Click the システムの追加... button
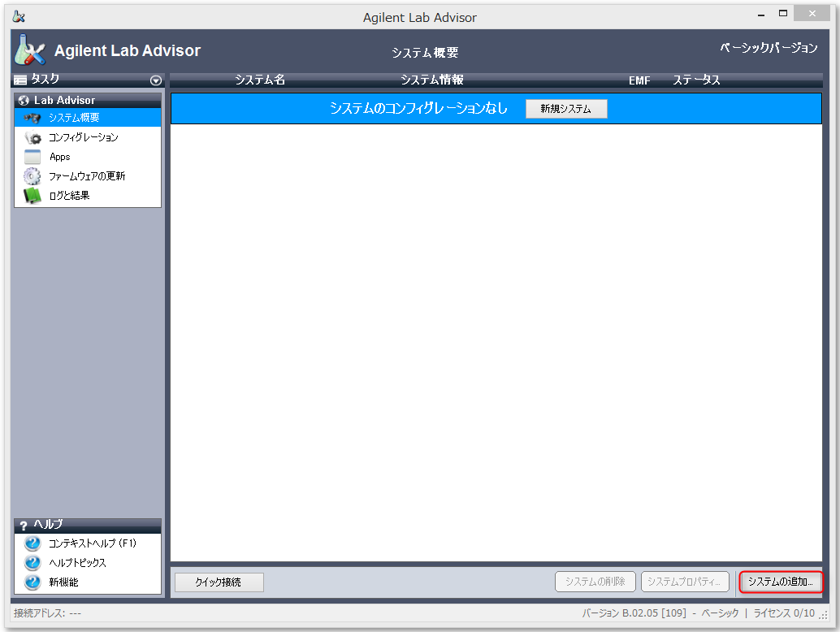Screen dimensions: 840x632 click(x=780, y=582)
